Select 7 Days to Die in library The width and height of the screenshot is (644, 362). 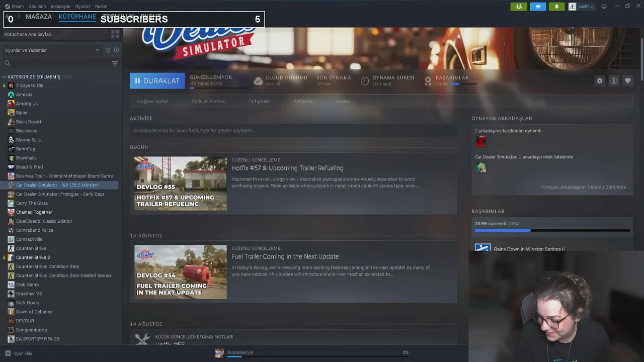click(30, 85)
